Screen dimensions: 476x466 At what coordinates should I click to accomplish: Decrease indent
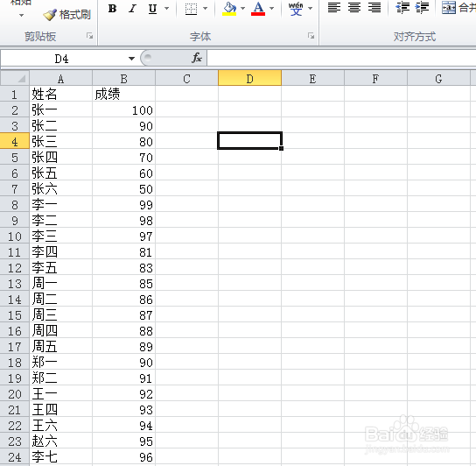click(402, 8)
